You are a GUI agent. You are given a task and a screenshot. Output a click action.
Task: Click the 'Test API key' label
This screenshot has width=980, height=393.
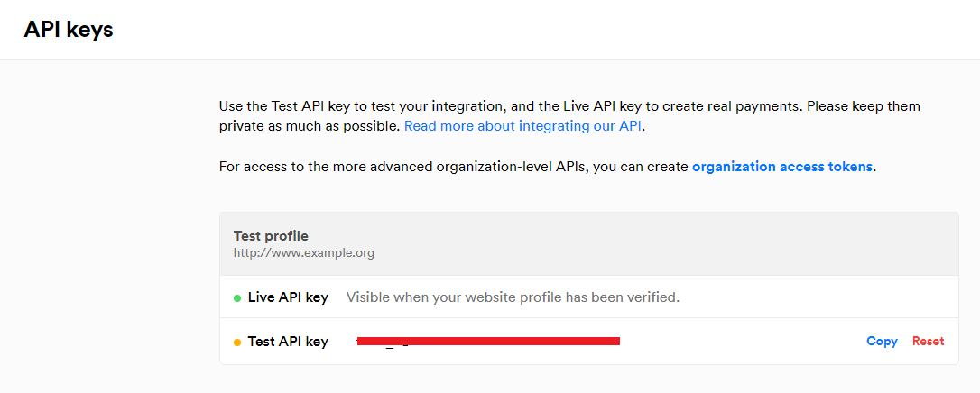point(288,342)
